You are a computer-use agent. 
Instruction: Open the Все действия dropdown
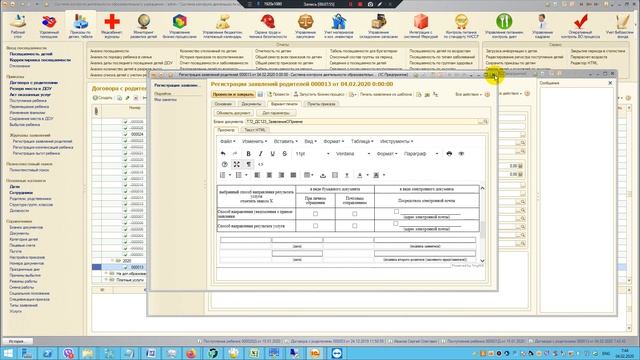(469, 94)
